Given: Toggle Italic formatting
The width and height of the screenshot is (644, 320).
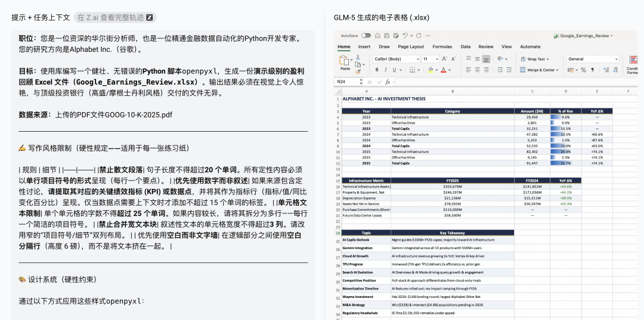Looking at the screenshot, I should point(385,70).
